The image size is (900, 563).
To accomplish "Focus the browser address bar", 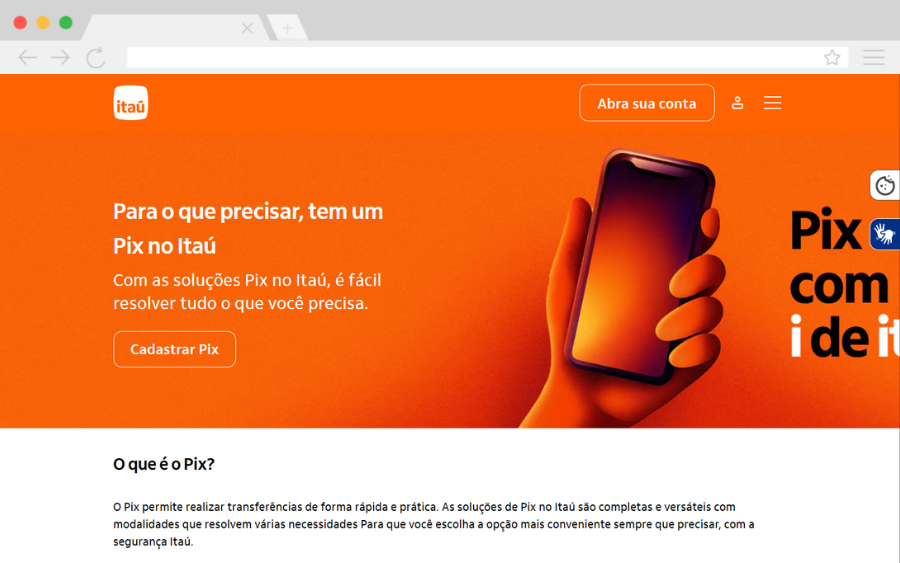I will (x=474, y=57).
